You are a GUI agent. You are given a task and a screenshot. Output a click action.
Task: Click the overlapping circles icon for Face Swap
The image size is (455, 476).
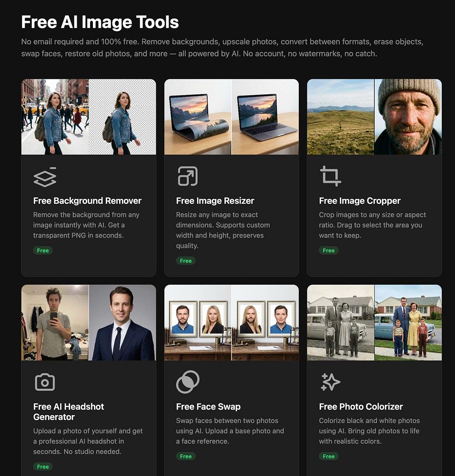[188, 382]
